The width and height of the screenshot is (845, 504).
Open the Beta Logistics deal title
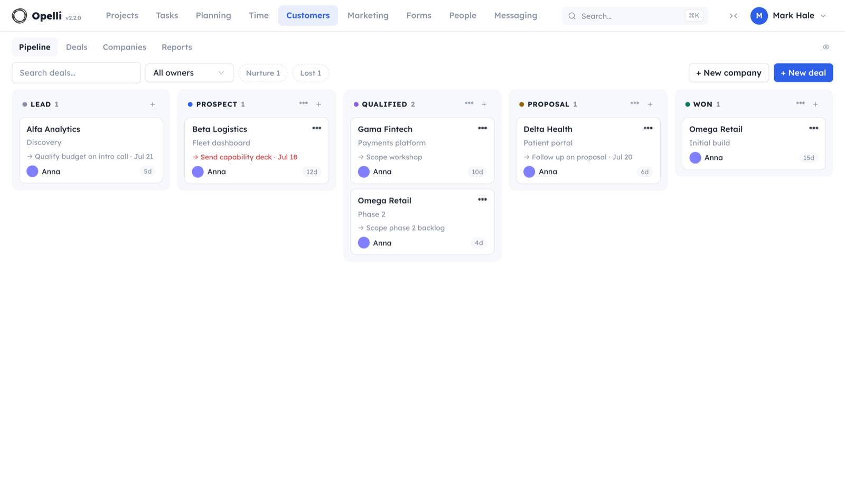pyautogui.click(x=220, y=129)
